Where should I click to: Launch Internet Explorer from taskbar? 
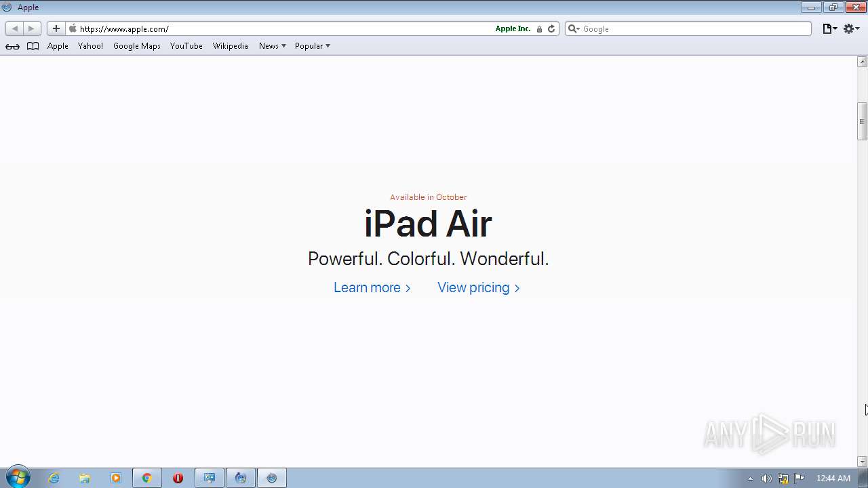point(54,478)
